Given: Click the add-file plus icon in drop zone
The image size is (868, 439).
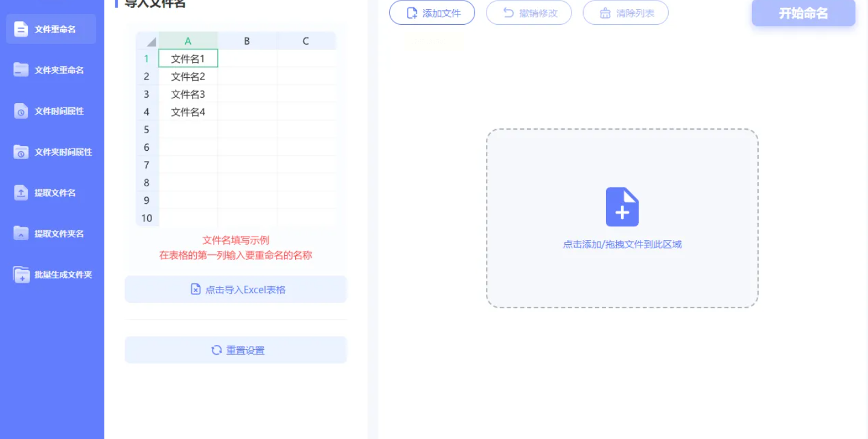Looking at the screenshot, I should pyautogui.click(x=622, y=207).
